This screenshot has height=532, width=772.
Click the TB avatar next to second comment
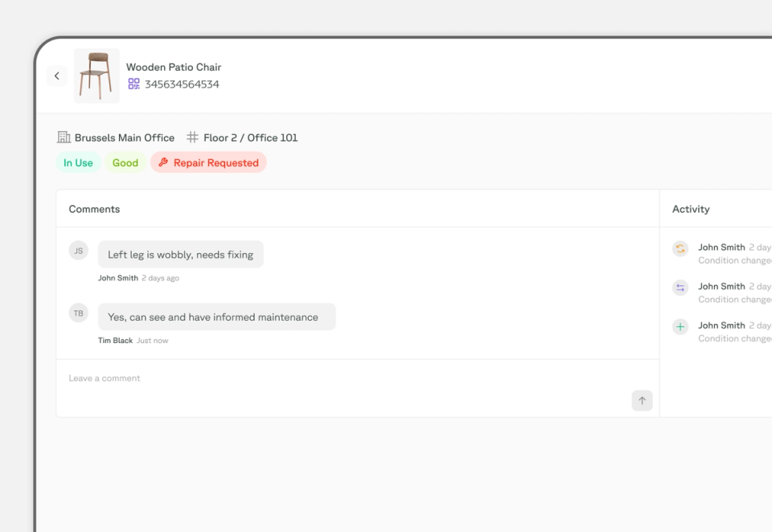click(x=78, y=313)
